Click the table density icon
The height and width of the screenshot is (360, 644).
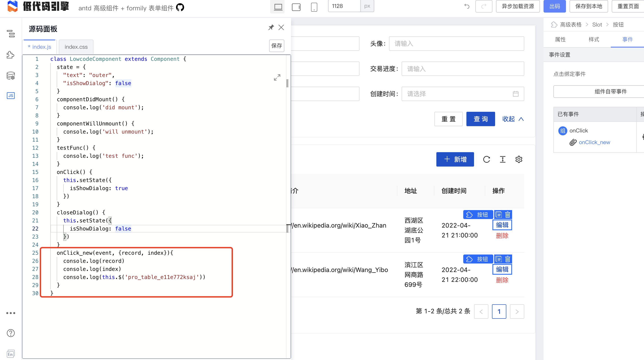pyautogui.click(x=503, y=159)
